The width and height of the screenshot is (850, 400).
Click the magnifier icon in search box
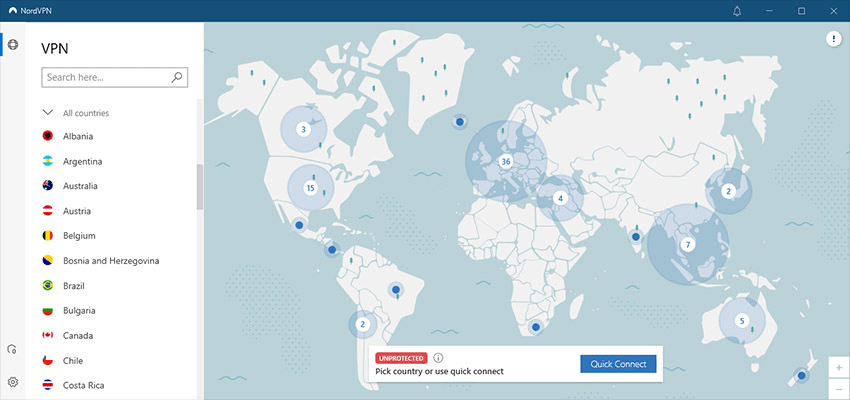(177, 77)
